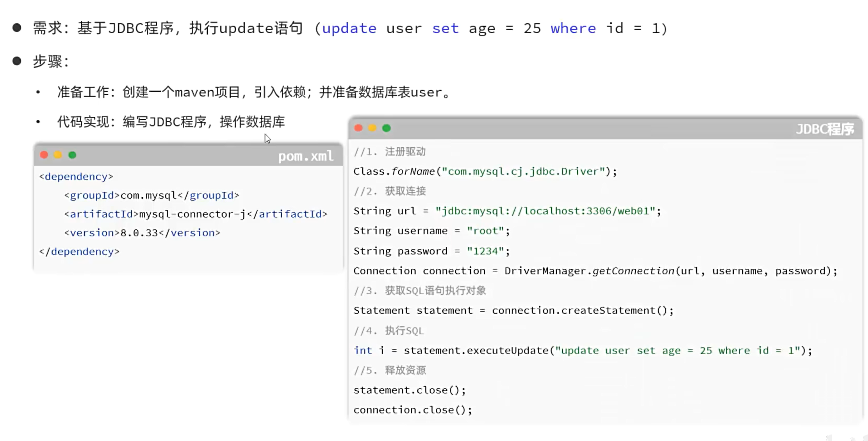Click red dot on pom.xml window
868x441 pixels.
[44, 155]
